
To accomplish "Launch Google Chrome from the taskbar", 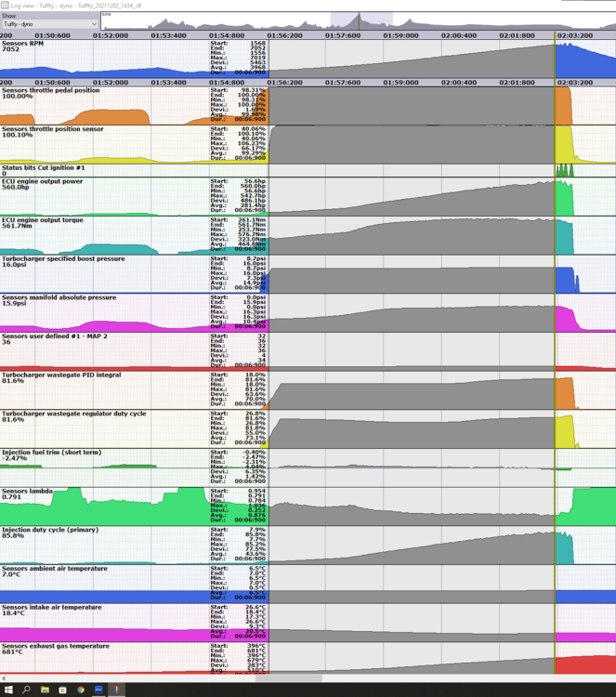I will pos(81,690).
